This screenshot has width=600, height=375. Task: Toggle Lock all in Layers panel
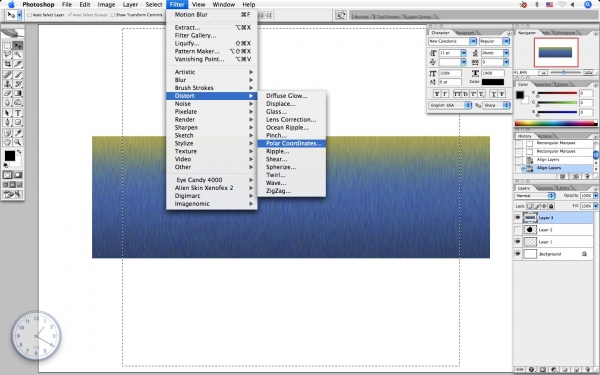(551, 206)
